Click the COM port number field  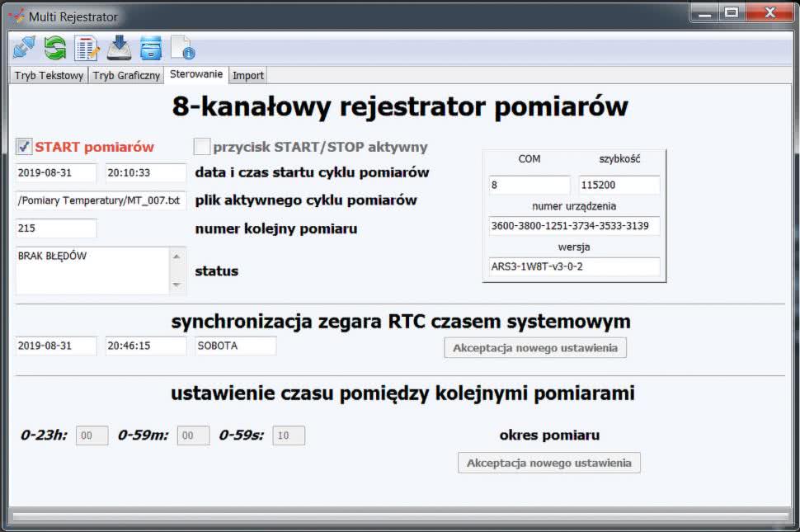pos(529,186)
